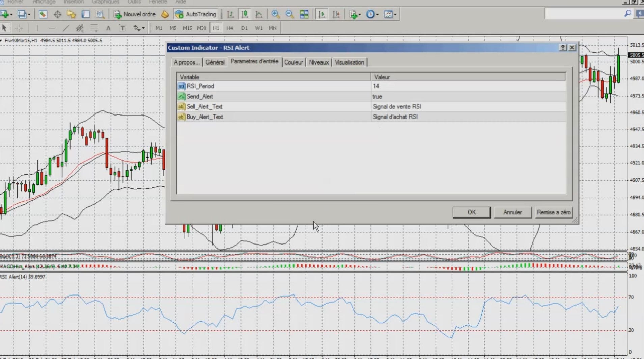Click the Annuler button
This screenshot has width=644, height=359.
coord(512,212)
